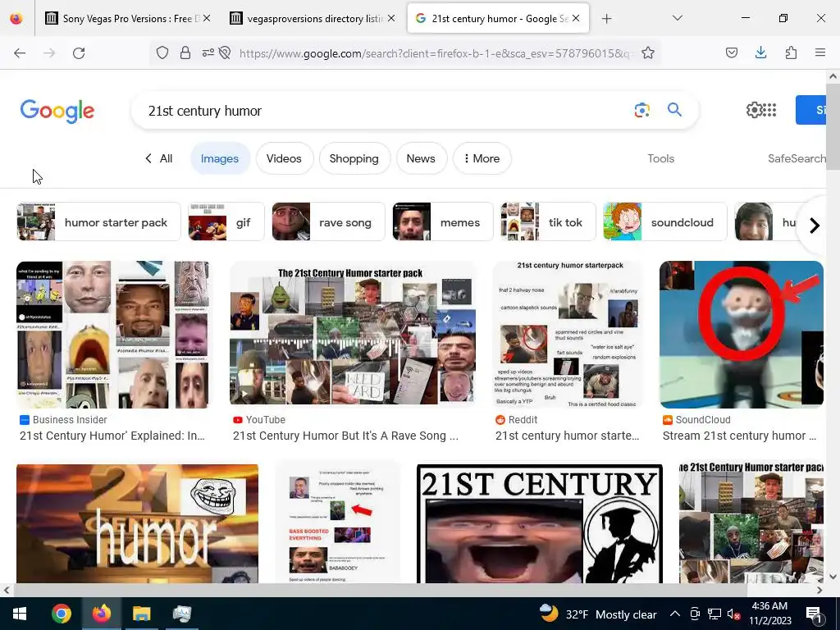
Task: Filter by soundcloud chip
Action: coord(664,221)
